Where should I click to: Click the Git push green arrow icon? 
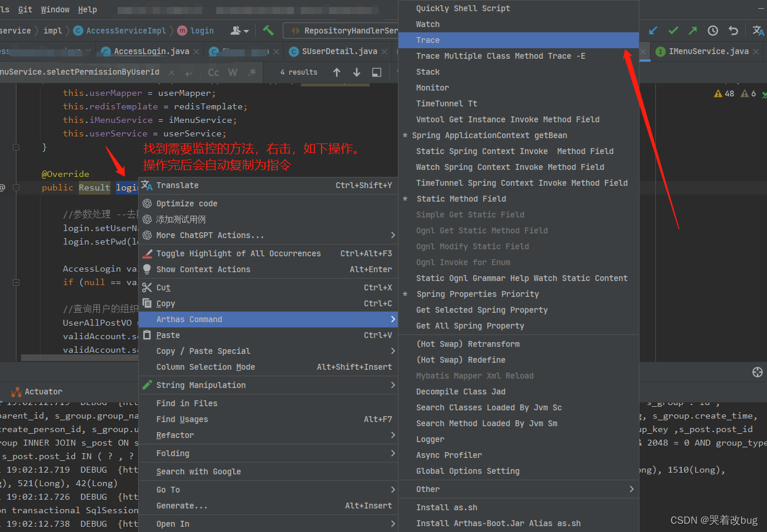(693, 31)
